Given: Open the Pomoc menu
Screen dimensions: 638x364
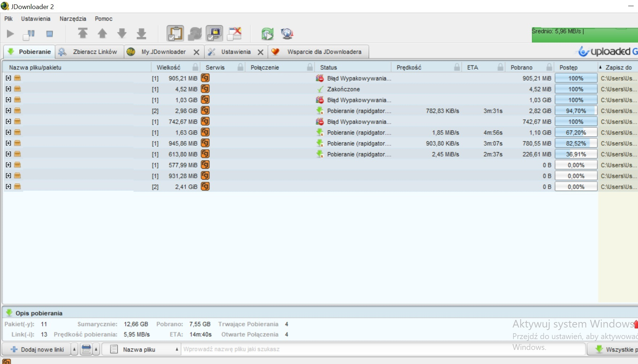Looking at the screenshot, I should (103, 19).
